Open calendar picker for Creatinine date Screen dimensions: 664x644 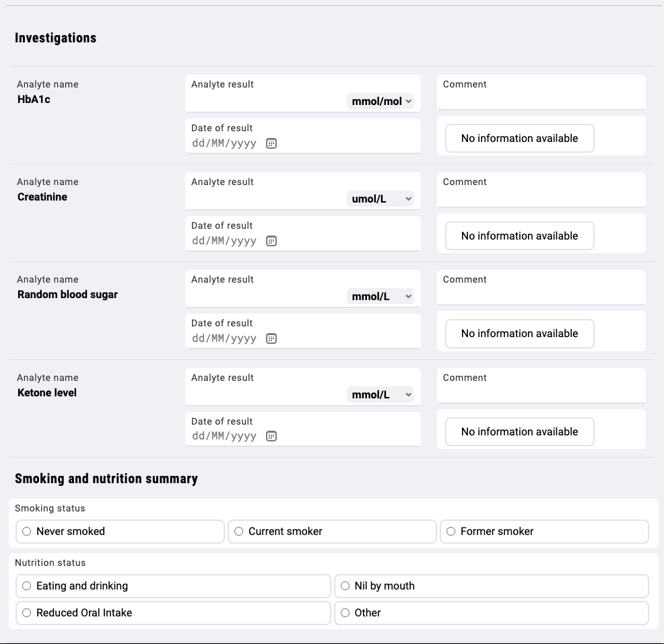[x=271, y=240]
